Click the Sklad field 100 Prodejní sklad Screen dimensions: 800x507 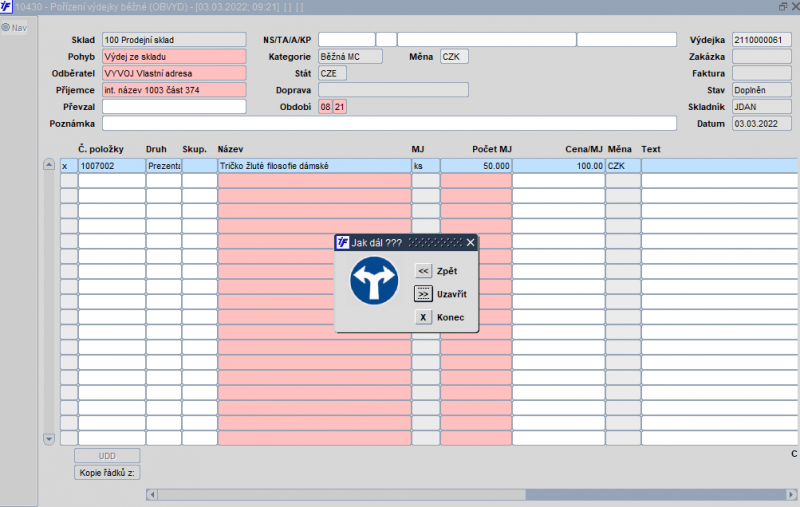(174, 40)
